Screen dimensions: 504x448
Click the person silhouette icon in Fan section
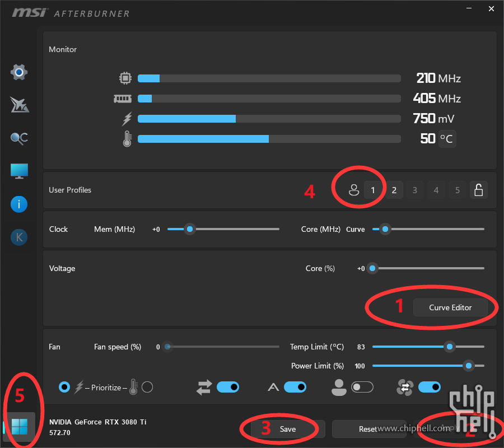click(339, 388)
